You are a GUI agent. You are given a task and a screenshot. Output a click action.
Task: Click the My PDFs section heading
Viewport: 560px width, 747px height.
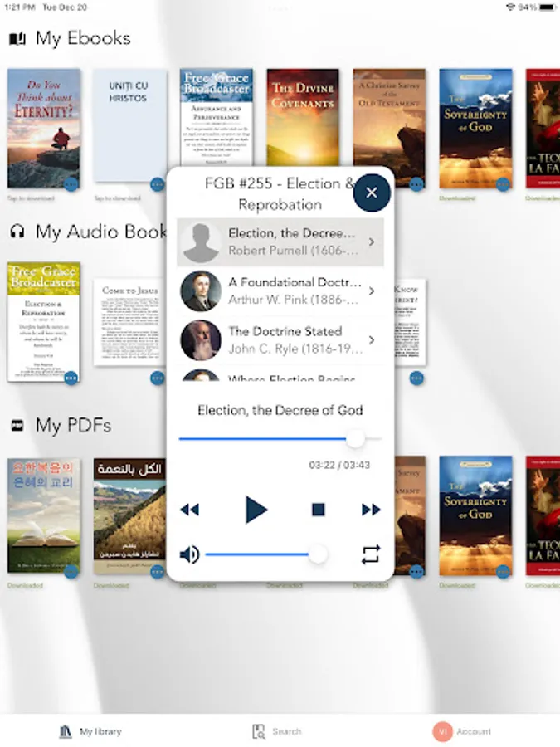(73, 426)
